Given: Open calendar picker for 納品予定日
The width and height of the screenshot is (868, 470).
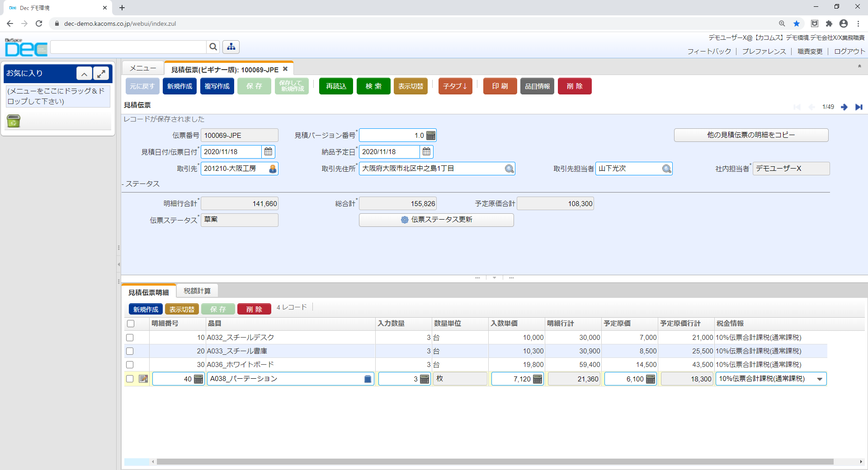Looking at the screenshot, I should pos(426,151).
